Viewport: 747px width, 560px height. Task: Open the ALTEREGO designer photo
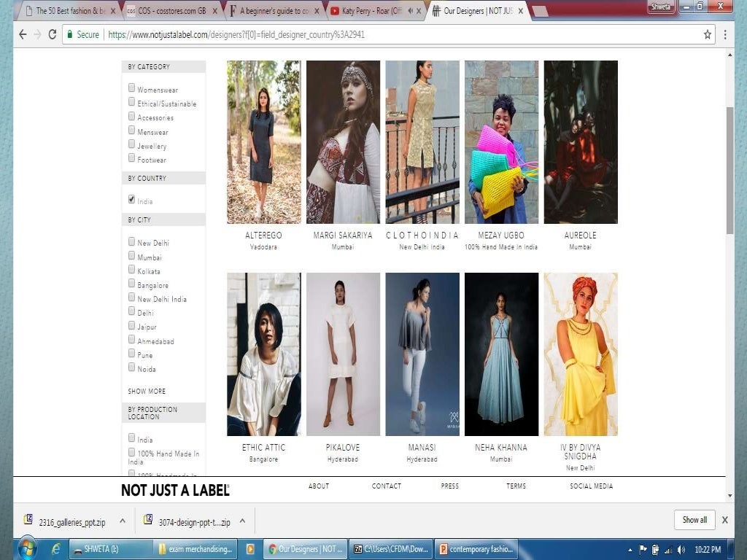tap(264, 142)
